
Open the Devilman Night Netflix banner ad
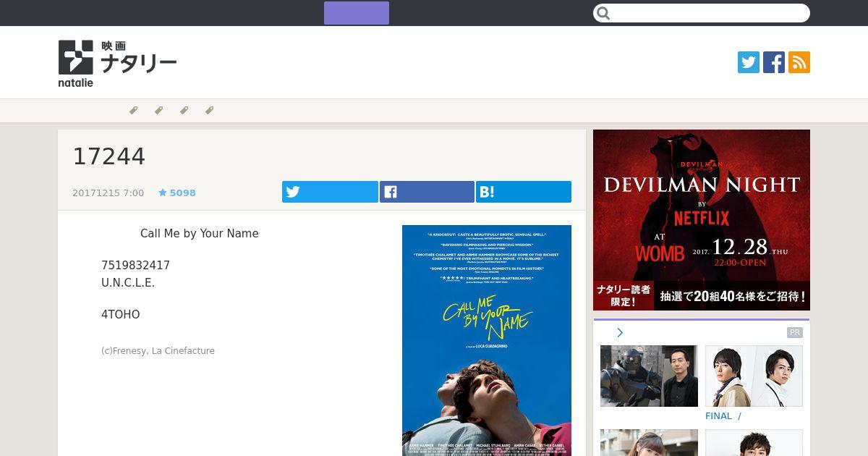[702, 220]
